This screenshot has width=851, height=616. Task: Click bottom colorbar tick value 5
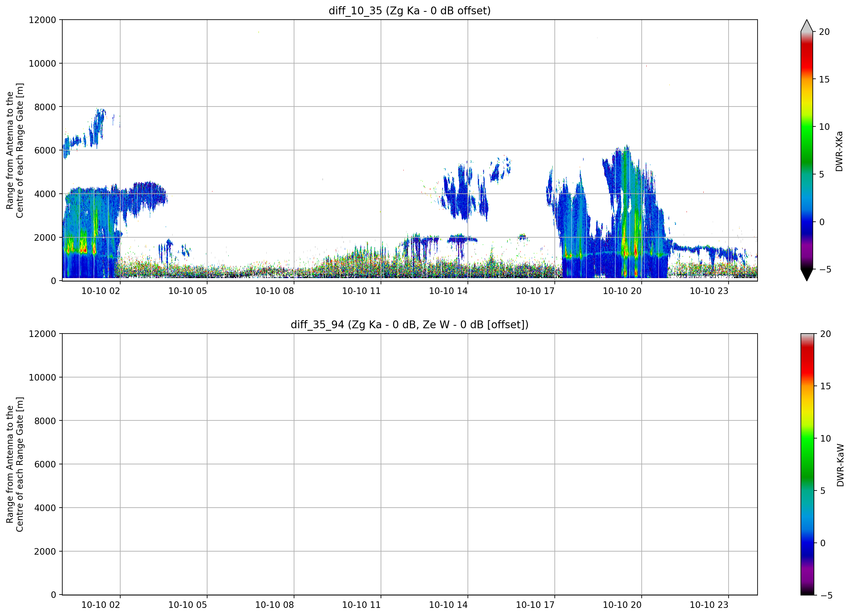click(823, 491)
